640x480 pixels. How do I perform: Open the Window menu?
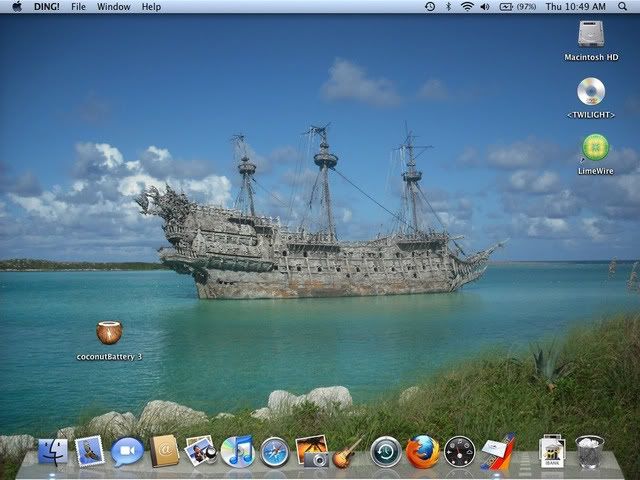pos(113,7)
